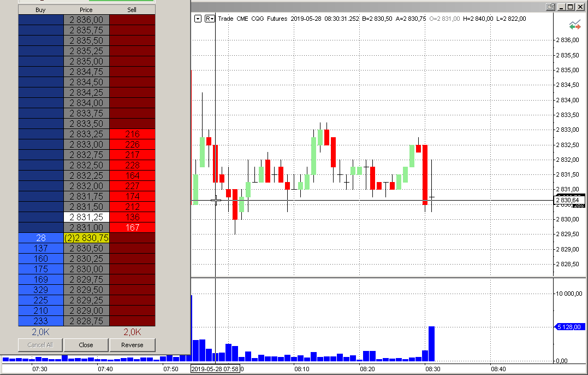Viewport: 588px width, 375px height.
Task: Click the long red 08:30 candlestick
Action: coord(425,174)
